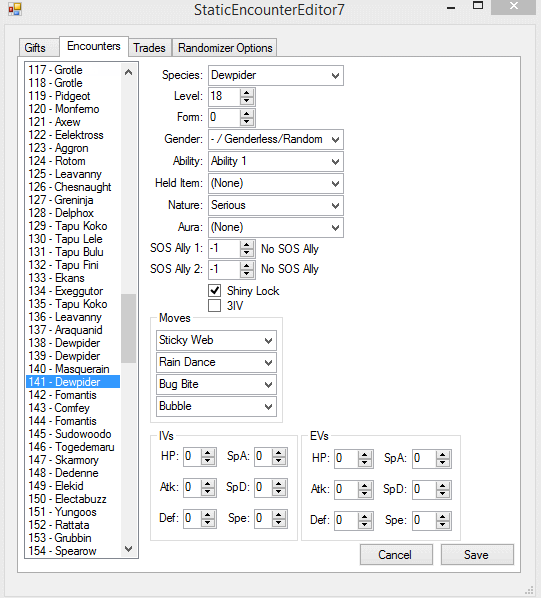Screen dimensions: 541x598
Task: Open the Bubble move dropdown
Action: 268,407
